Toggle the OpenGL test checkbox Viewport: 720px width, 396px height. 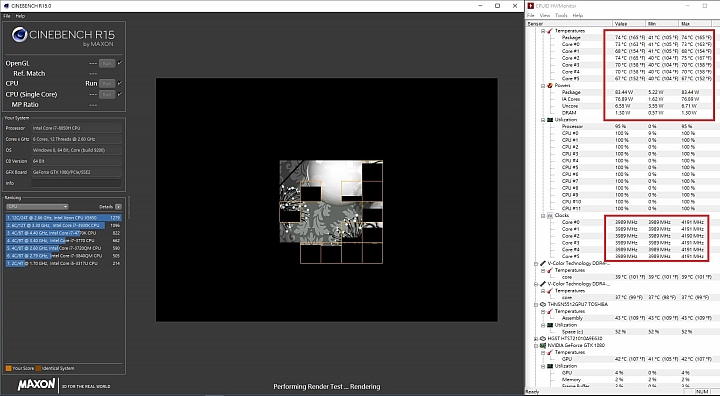tap(120, 63)
